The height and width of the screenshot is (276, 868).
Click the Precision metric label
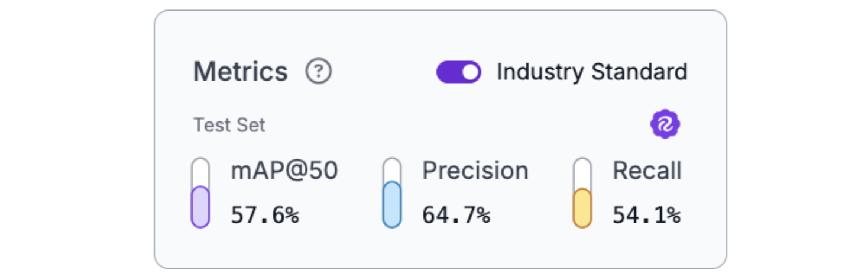click(475, 171)
